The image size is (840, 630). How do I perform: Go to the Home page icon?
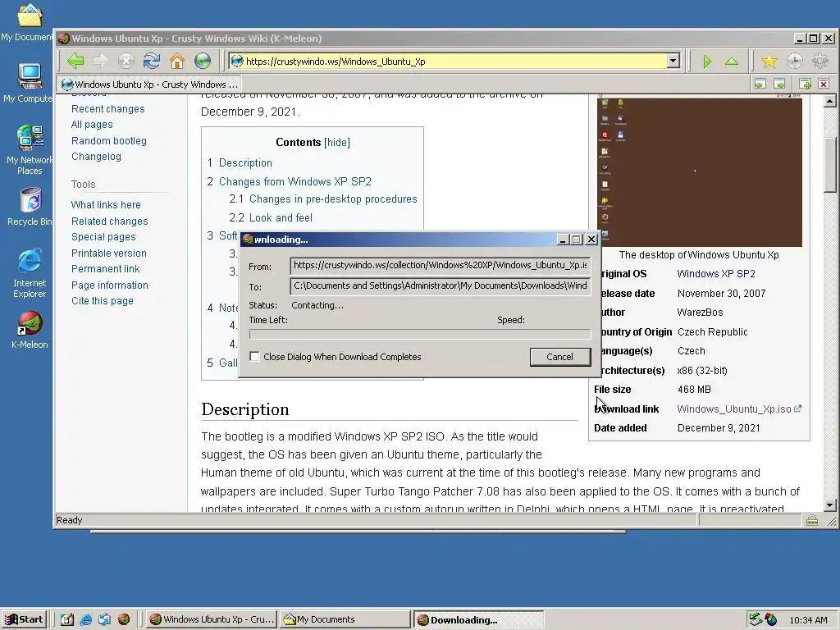coord(177,61)
